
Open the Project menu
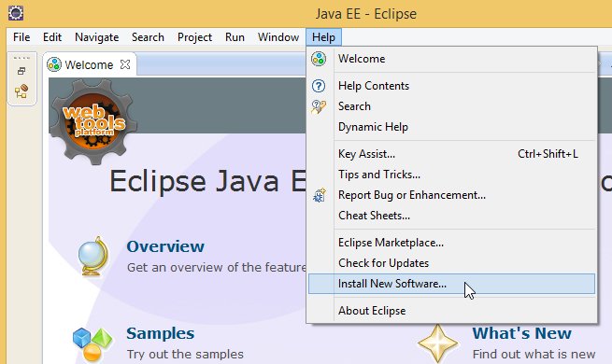(x=194, y=37)
